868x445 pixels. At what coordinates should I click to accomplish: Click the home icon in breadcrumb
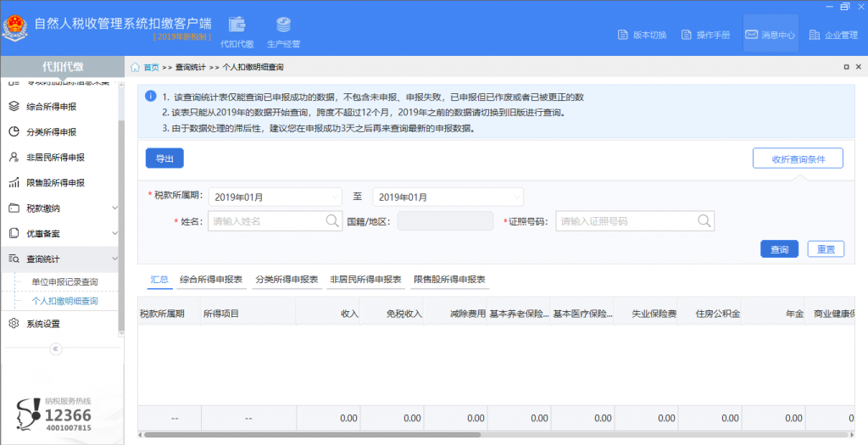coord(135,67)
